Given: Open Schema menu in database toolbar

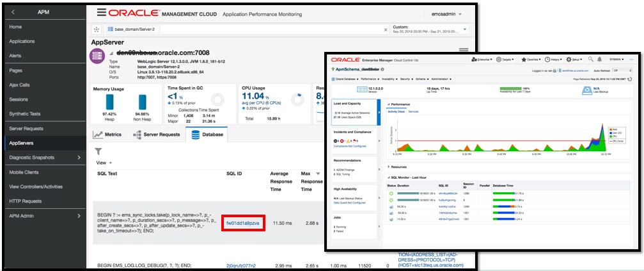Looking at the screenshot, I should 422,79.
